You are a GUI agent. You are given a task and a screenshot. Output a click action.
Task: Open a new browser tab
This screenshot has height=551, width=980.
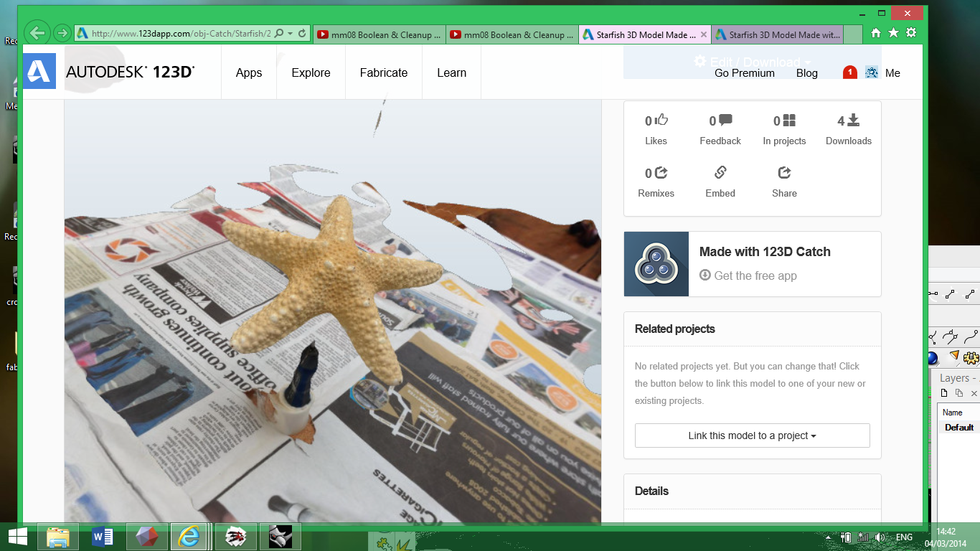pyautogui.click(x=852, y=34)
